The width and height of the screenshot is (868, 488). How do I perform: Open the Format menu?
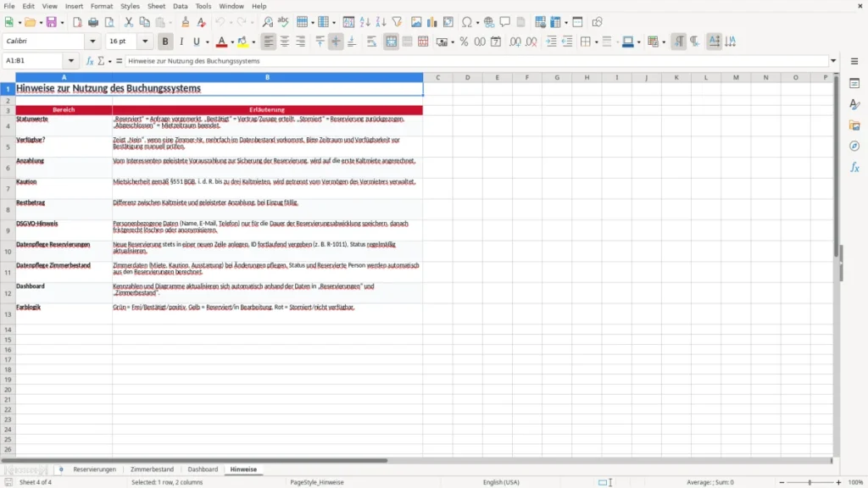102,6
